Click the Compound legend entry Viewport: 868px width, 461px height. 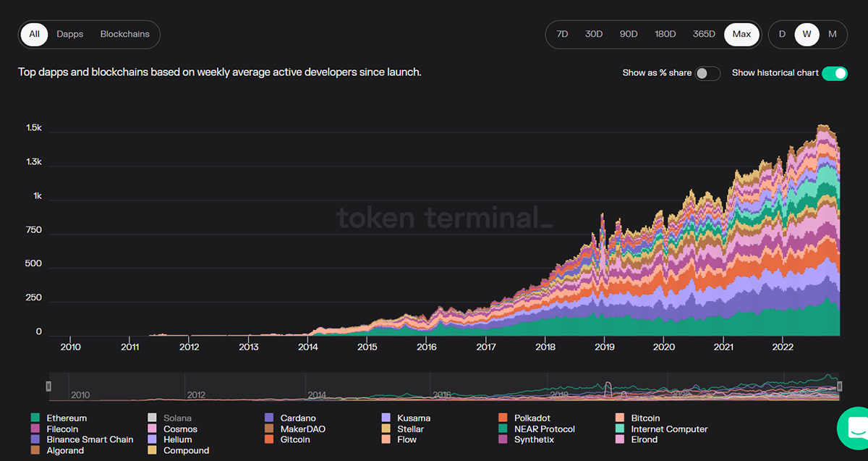178,450
